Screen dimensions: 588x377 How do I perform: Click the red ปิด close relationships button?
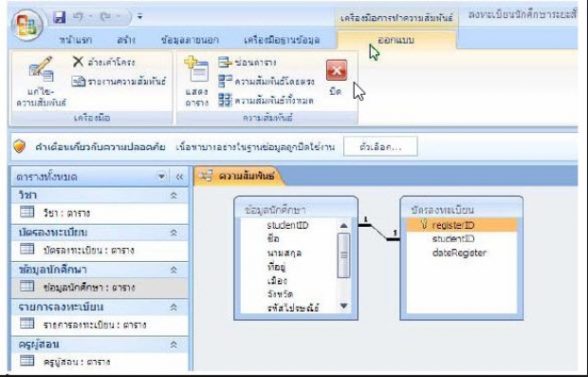tap(337, 70)
